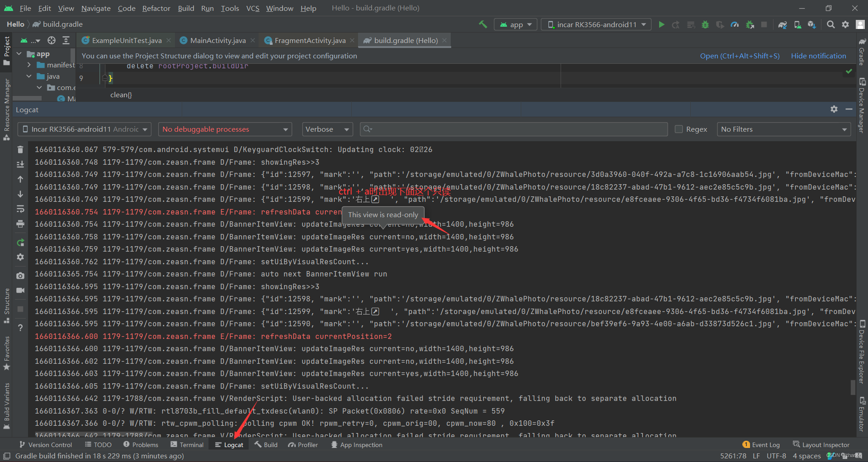The width and height of the screenshot is (868, 462).
Task: Open the No debuggable processes dropdown
Action: (x=225, y=129)
